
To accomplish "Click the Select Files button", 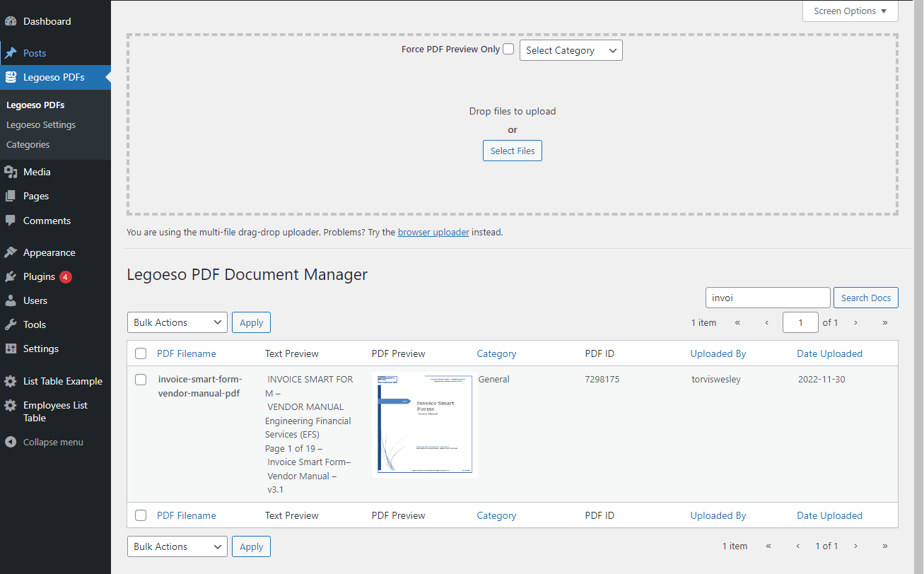I will (x=513, y=151).
